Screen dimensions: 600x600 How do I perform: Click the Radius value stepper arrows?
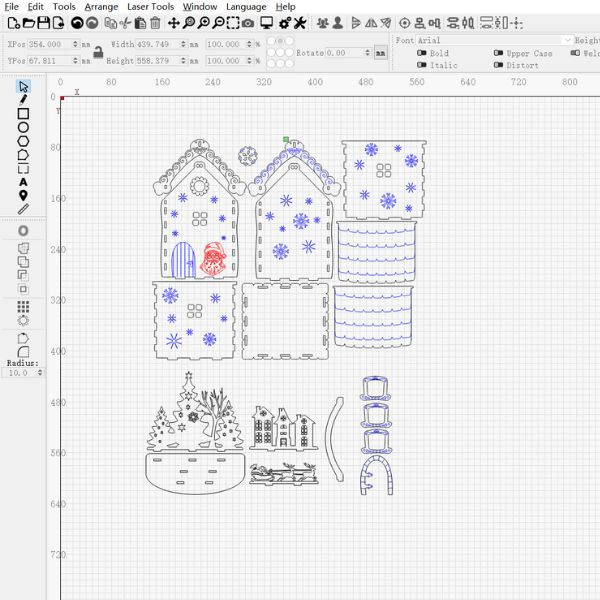40,372
